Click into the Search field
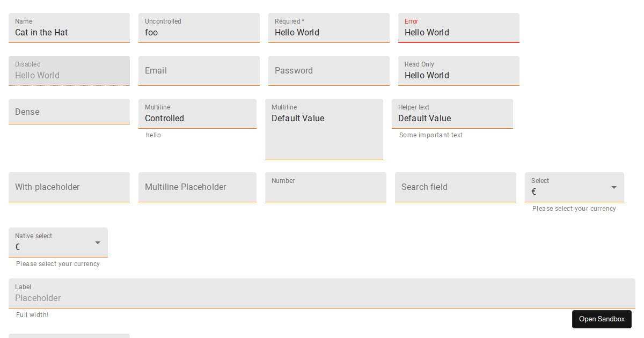The height and width of the screenshot is (338, 644). coord(456,187)
